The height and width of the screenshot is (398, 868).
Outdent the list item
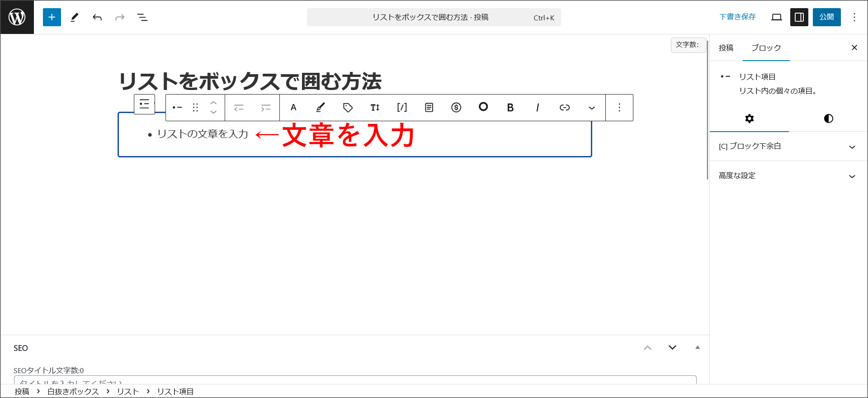click(x=239, y=108)
